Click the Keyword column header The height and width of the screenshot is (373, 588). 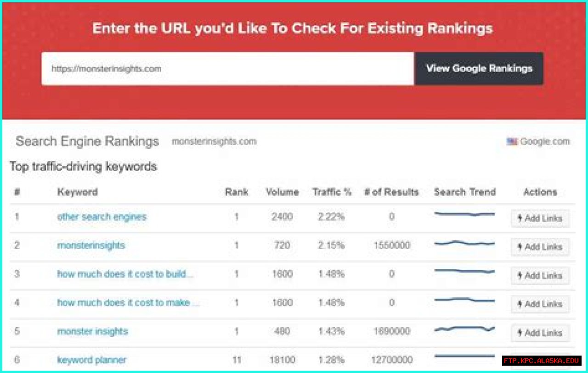pyautogui.click(x=77, y=192)
